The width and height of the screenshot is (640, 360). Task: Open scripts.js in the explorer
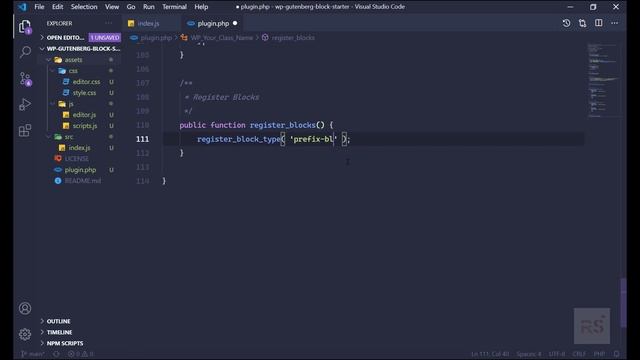point(85,126)
